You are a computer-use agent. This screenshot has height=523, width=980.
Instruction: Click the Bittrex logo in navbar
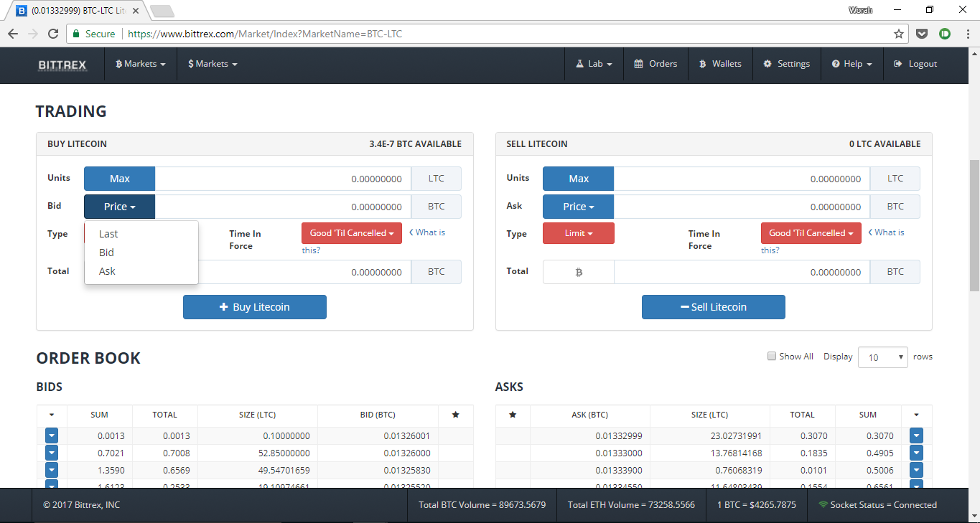click(x=62, y=65)
